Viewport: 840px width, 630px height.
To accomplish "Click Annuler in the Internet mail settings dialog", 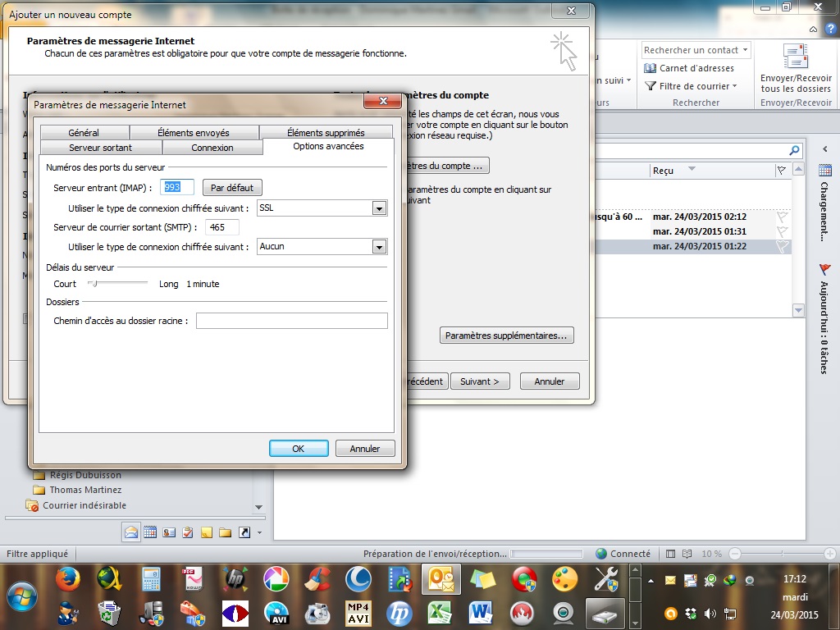I will click(x=365, y=449).
